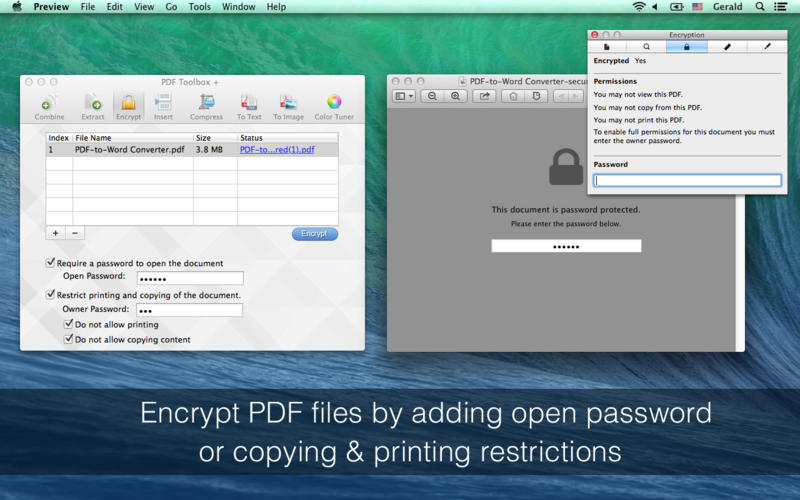Uncheck Require a password to open the document
The image size is (800, 500).
click(51, 263)
